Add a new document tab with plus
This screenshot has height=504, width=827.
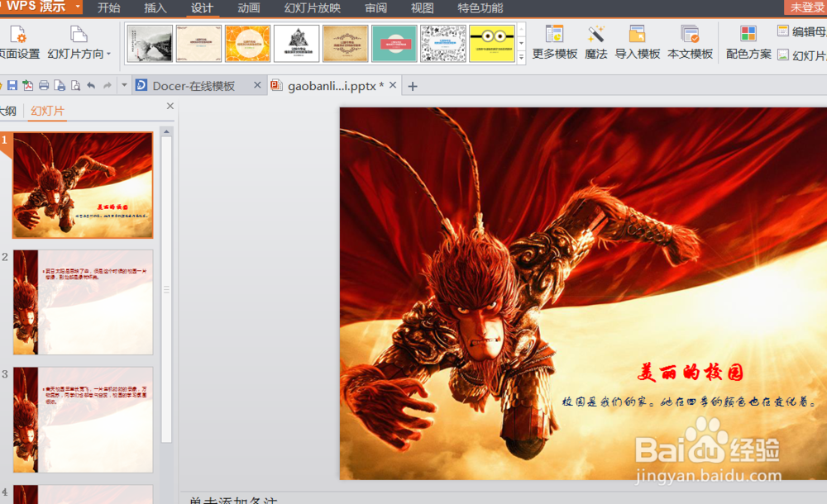pos(413,87)
